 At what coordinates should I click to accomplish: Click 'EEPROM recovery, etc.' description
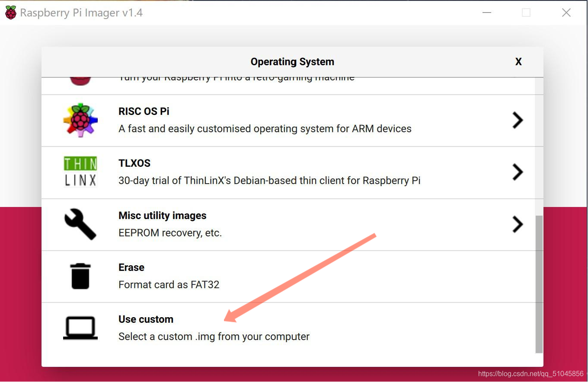click(x=170, y=233)
